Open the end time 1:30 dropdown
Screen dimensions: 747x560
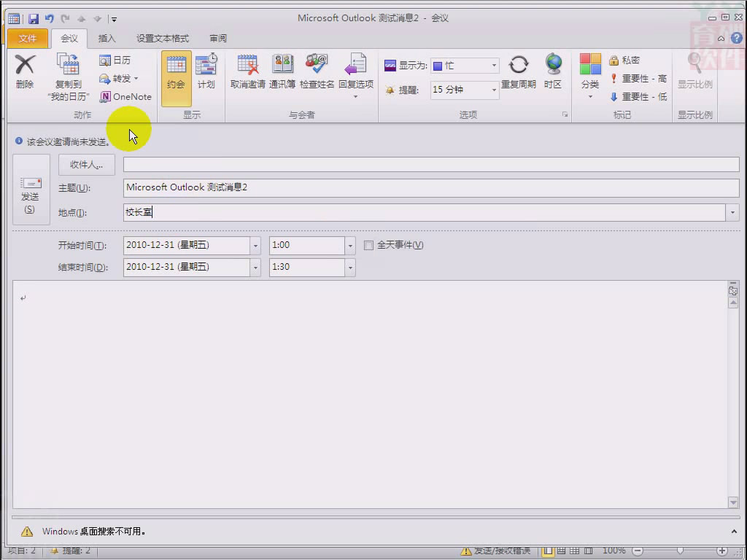coord(350,268)
